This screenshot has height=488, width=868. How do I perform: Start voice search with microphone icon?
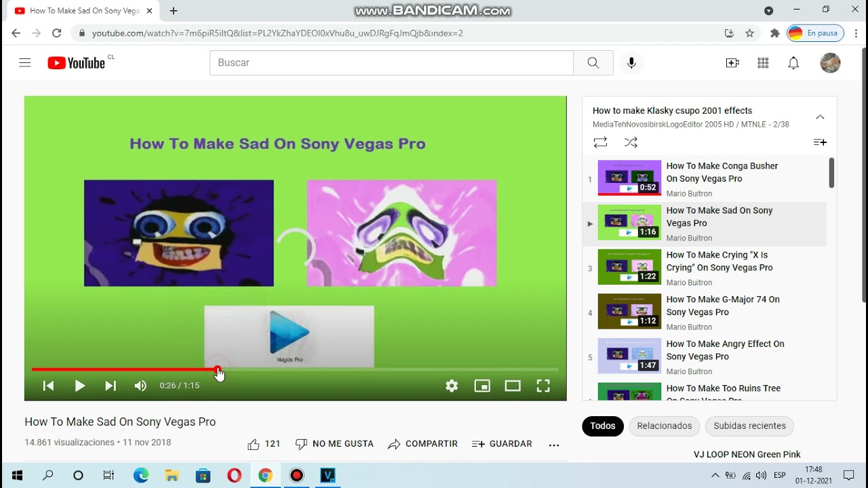click(x=631, y=63)
